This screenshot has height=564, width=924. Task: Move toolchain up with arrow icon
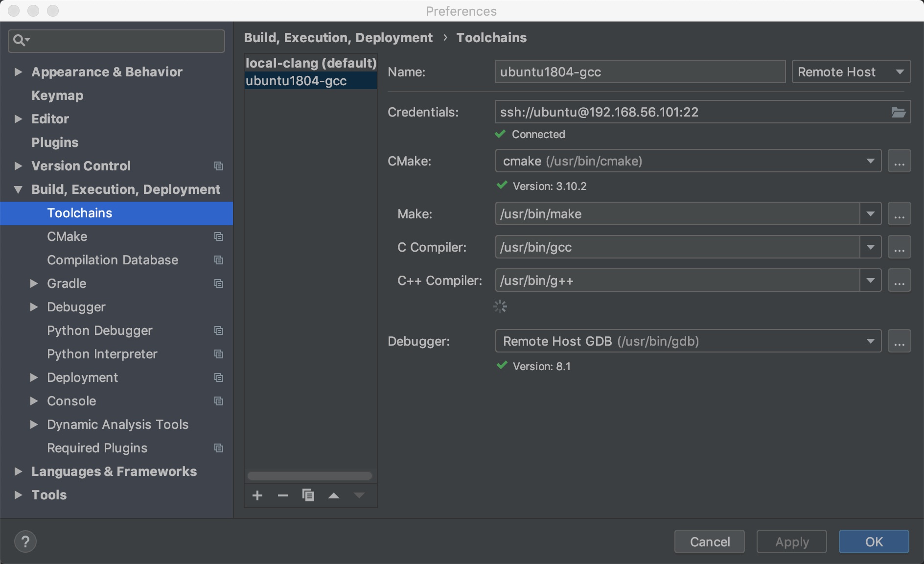point(334,495)
